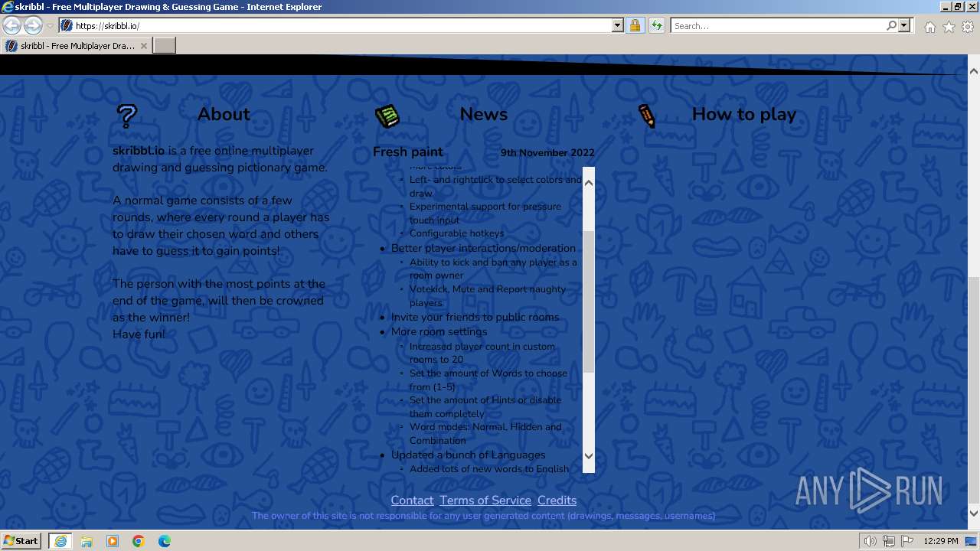Screen dimensions: 980x551
Task: Click the news panel scroll down arrow
Action: (588, 456)
